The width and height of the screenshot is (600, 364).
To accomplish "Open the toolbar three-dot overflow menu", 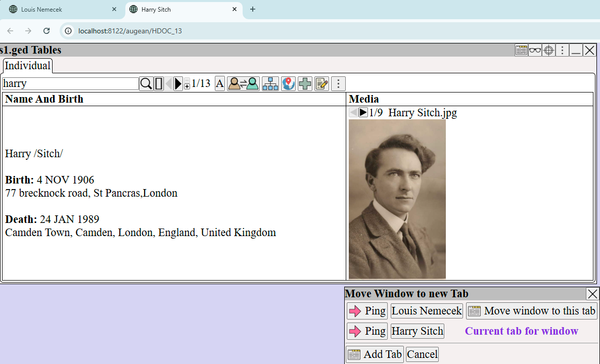I will coord(338,84).
